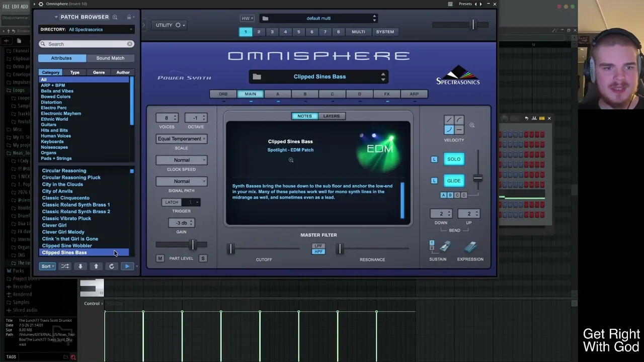The image size is (644, 362).
Task: Step to next patch with down arrow icon
Action: tap(80, 266)
